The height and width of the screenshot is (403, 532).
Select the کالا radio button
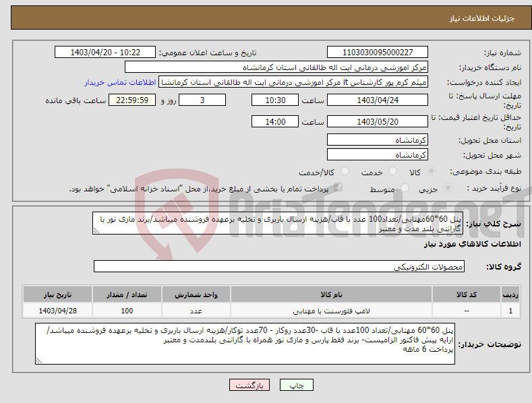(431, 171)
